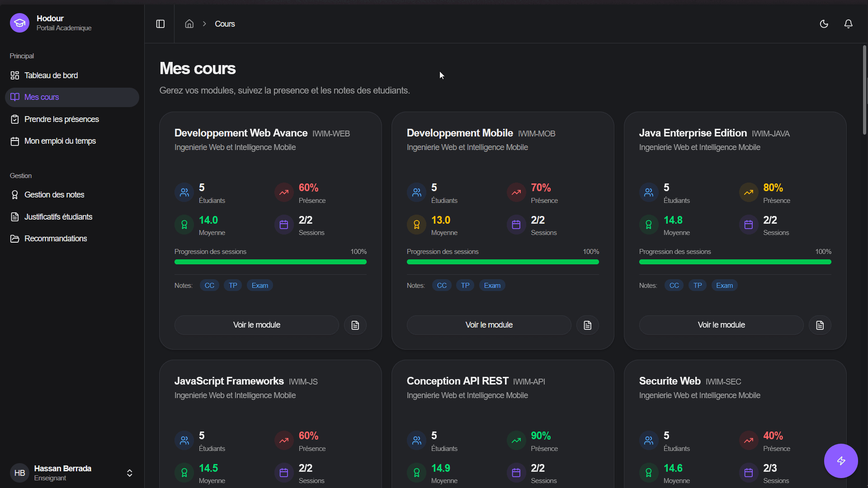Viewport: 868px width, 488px height.
Task: Select the JavaScript Frameworks course title
Action: tap(229, 381)
